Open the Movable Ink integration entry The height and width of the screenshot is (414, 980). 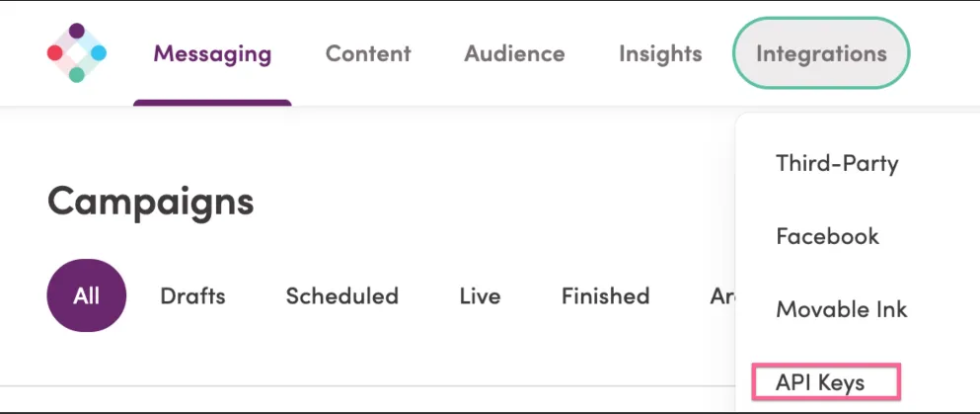pos(841,309)
